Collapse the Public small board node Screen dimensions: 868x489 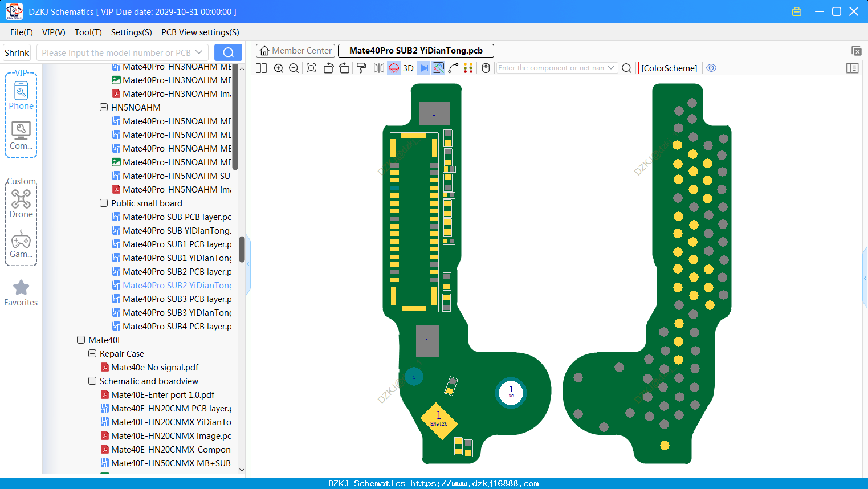104,203
